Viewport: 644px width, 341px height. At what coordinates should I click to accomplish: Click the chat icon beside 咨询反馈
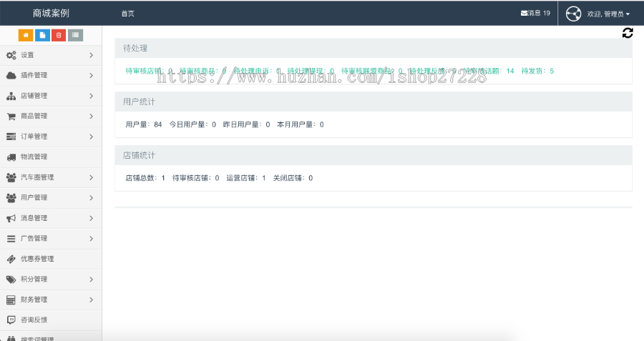pyautogui.click(x=11, y=320)
